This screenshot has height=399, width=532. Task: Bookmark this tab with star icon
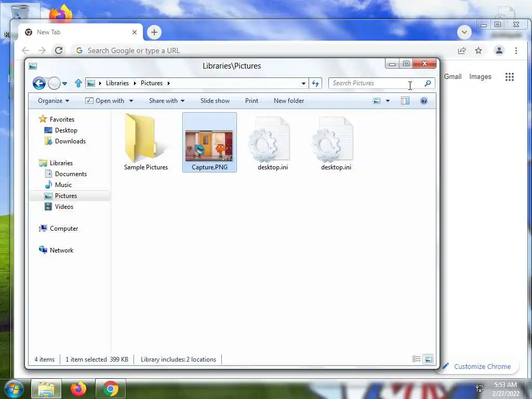(x=478, y=50)
